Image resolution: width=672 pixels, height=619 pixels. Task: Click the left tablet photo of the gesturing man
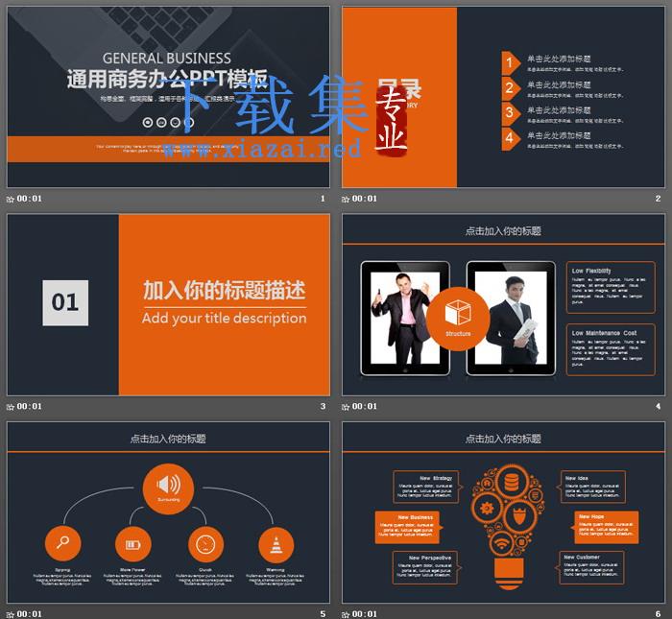[405, 319]
